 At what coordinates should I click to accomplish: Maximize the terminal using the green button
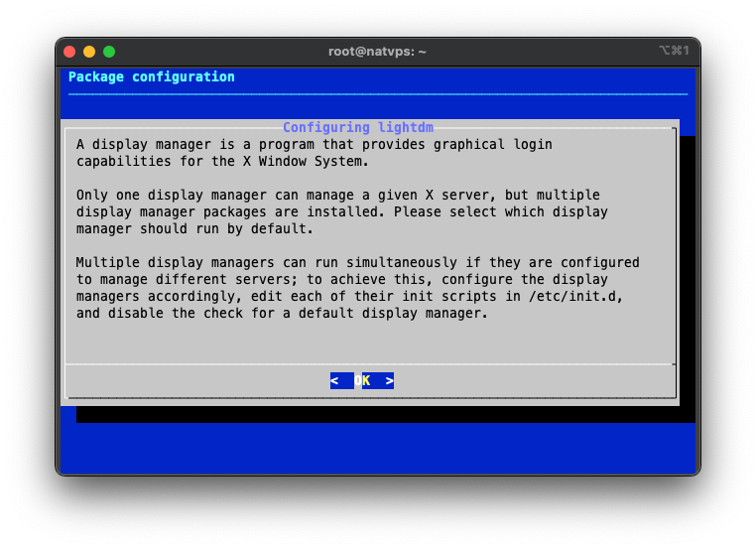[x=109, y=52]
